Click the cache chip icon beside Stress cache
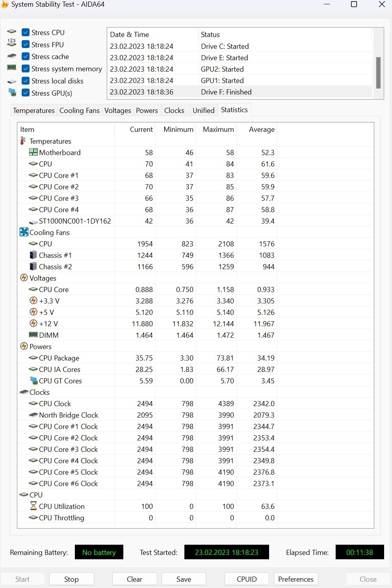 click(12, 56)
